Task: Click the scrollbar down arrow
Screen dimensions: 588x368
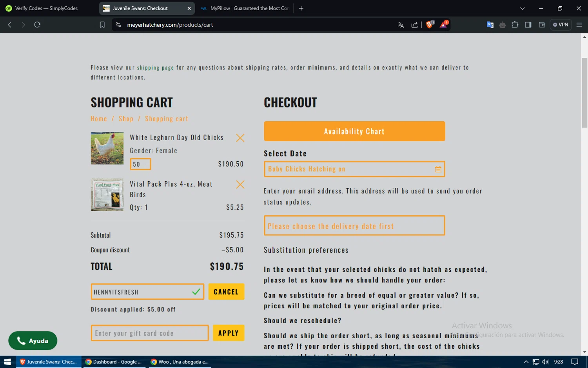Action: coord(584,352)
